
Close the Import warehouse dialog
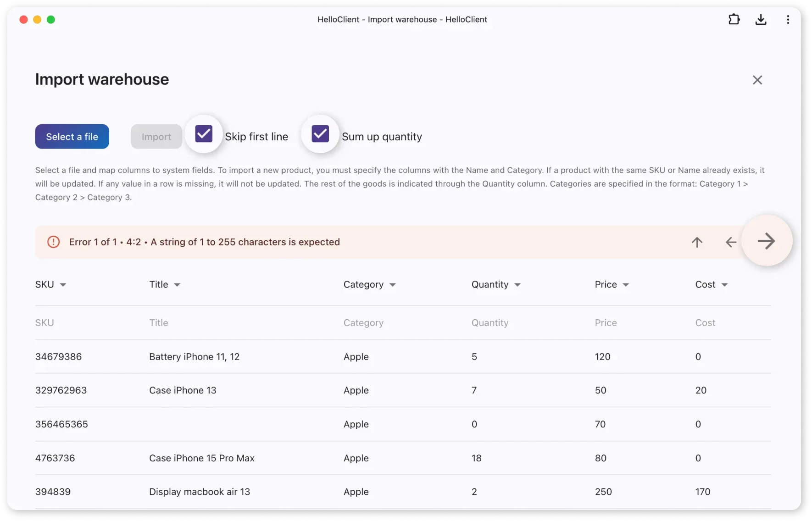click(757, 80)
